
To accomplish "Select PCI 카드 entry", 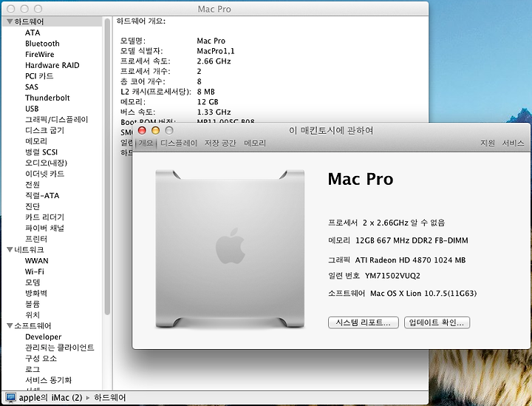I will [x=39, y=76].
